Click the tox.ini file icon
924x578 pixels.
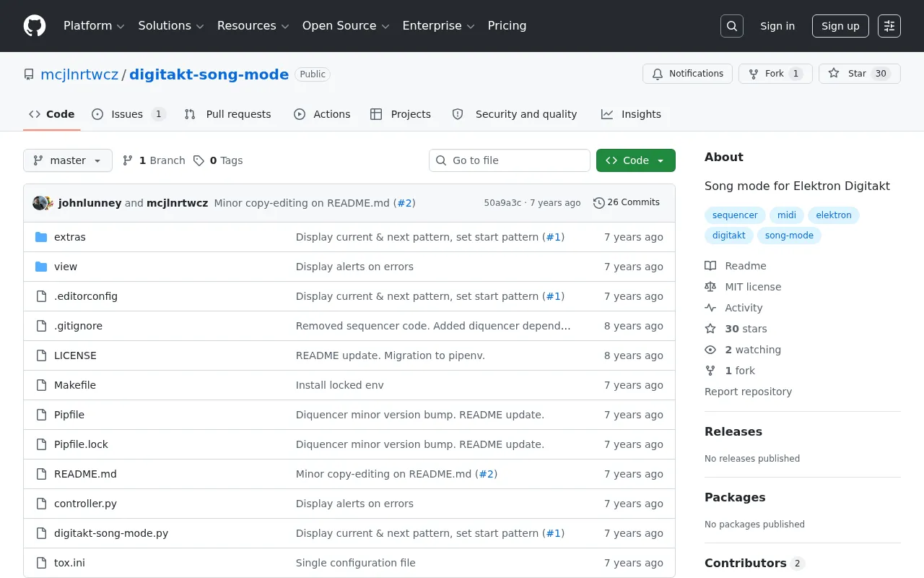coord(41,563)
